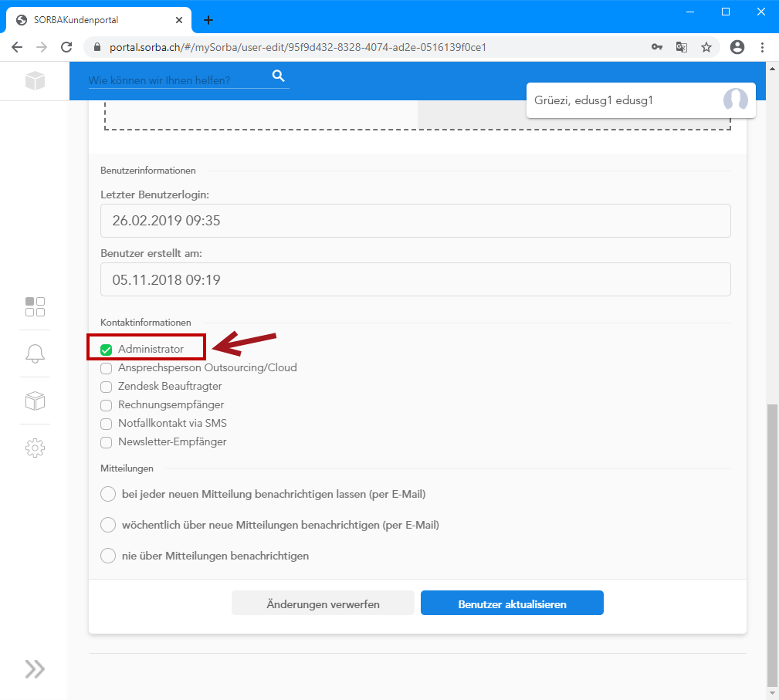Screen dimensions: 779x700
Task: Open the Chrome three-dot menu
Action: pyautogui.click(x=762, y=47)
